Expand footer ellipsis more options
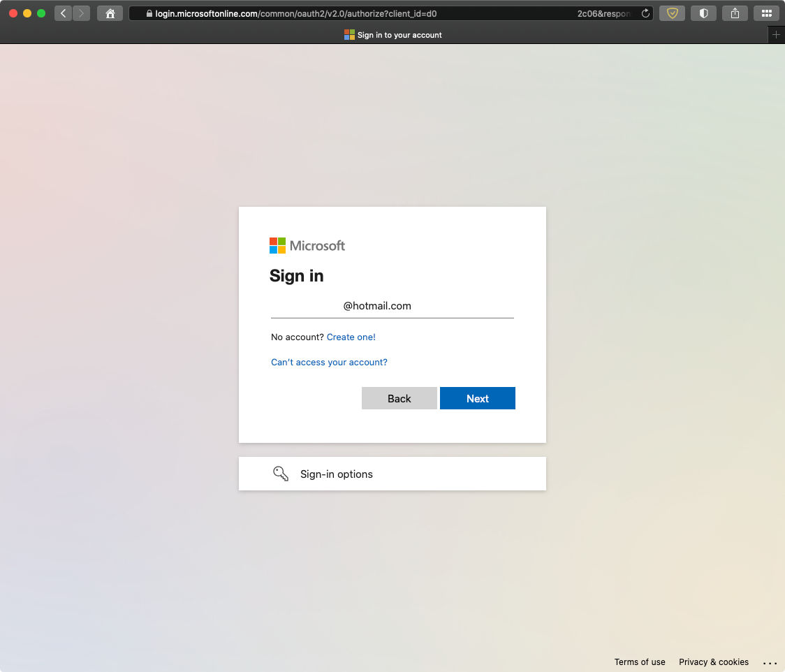Viewport: 785px width, 672px height. [770, 662]
